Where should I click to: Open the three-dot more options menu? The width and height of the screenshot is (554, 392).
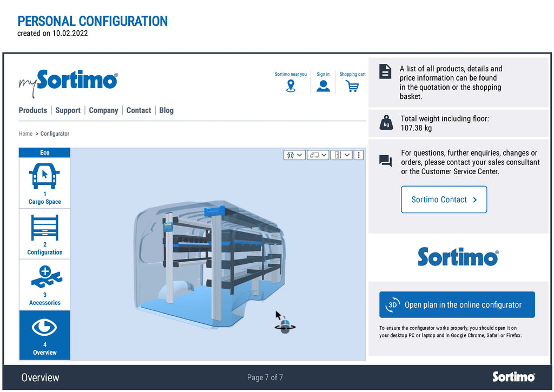coord(359,155)
